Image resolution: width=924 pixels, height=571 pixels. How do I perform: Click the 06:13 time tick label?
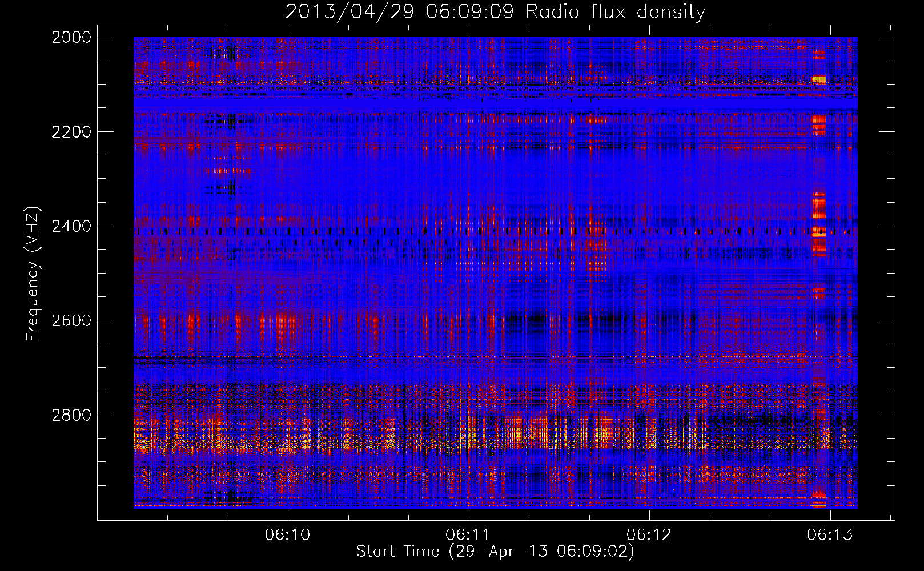830,534
